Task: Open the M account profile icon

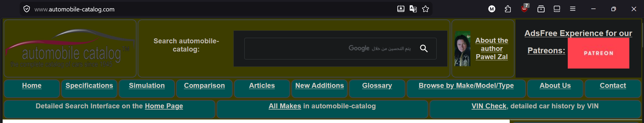Action: point(492,9)
